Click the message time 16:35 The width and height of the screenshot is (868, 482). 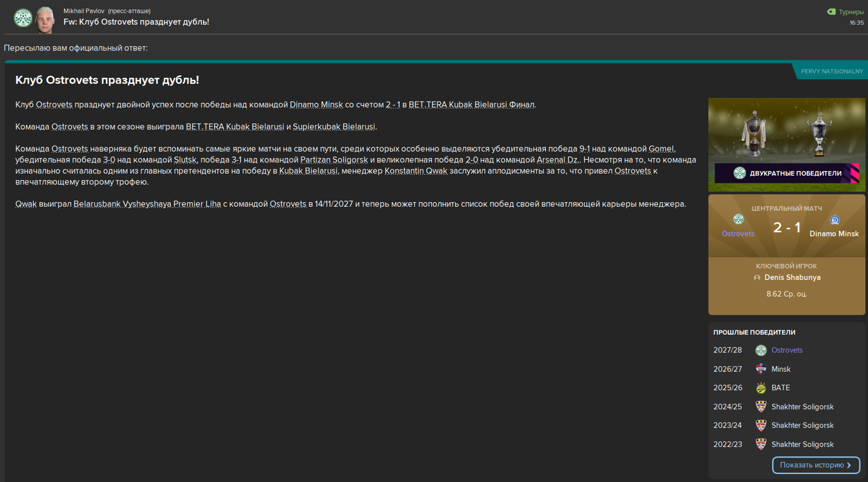pos(856,23)
